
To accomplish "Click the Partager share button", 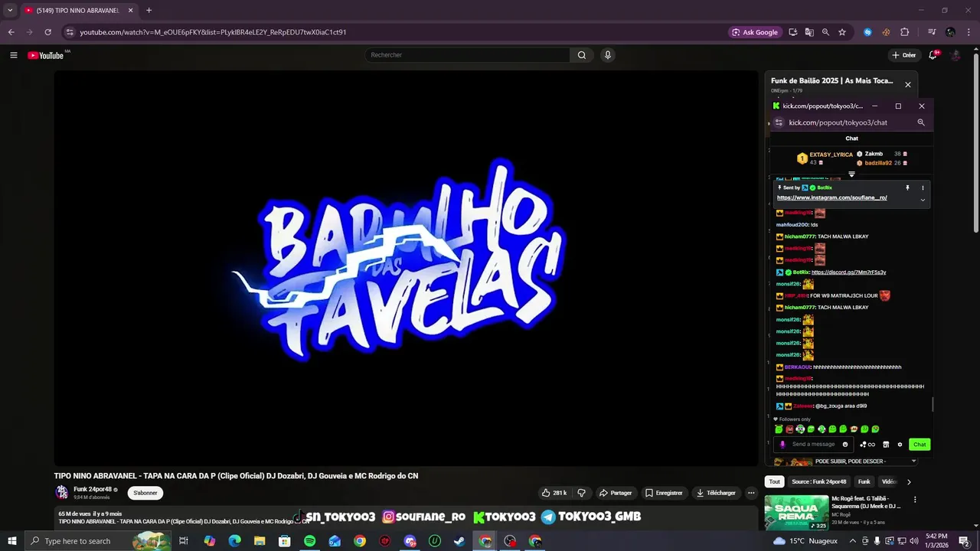I will click(616, 493).
